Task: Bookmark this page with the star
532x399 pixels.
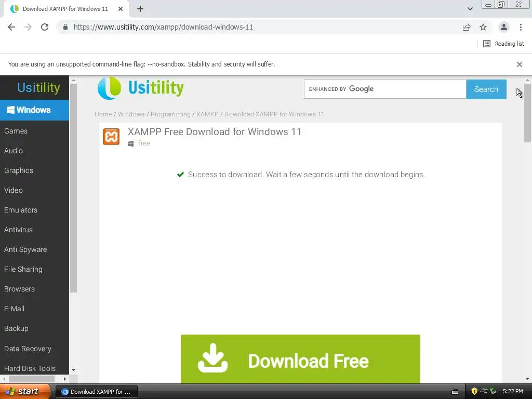Action: click(x=483, y=27)
